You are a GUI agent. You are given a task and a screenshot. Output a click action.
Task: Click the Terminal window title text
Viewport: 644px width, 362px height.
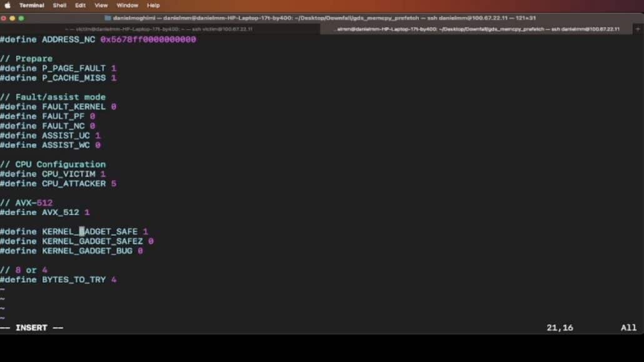[325, 18]
